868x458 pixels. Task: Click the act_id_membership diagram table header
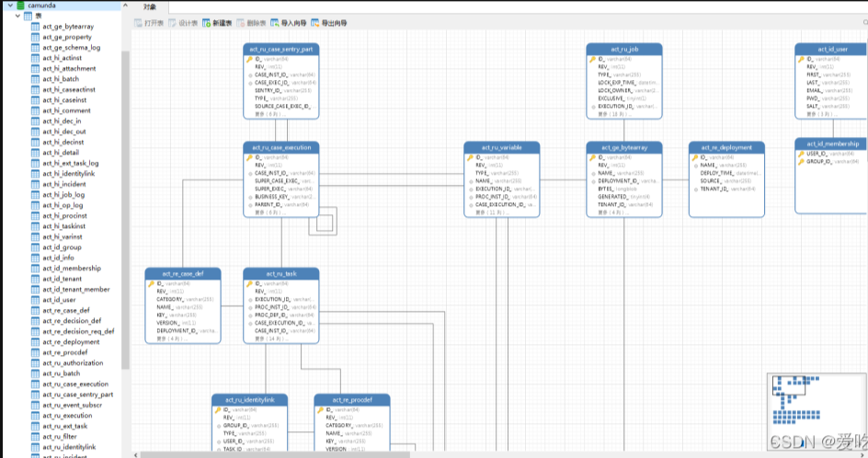[831, 144]
